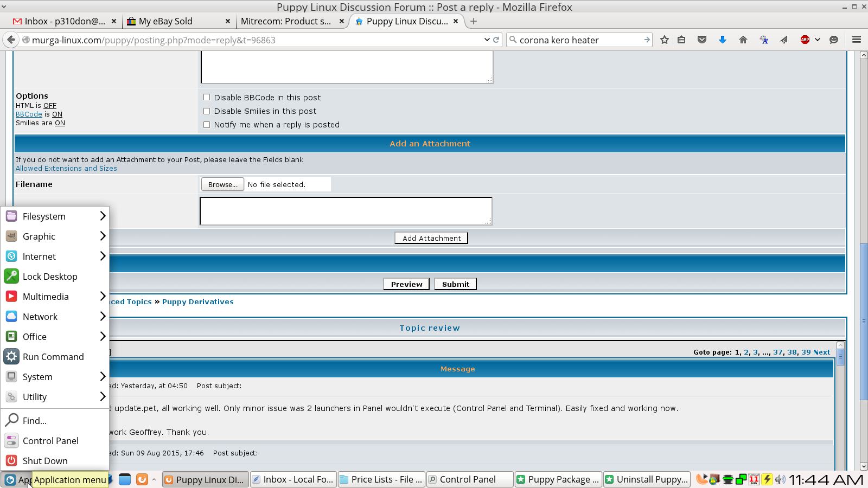Reload the page with the refresh icon
This screenshot has height=488, width=868.
[496, 40]
